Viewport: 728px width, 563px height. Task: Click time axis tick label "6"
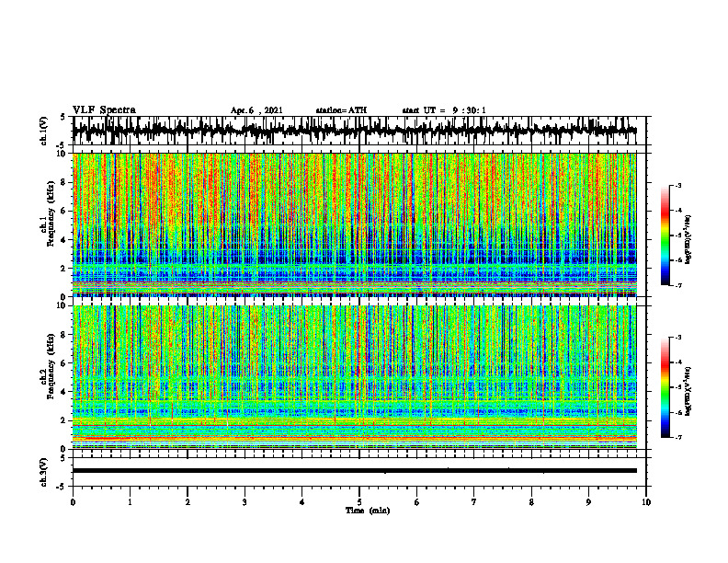point(417,502)
